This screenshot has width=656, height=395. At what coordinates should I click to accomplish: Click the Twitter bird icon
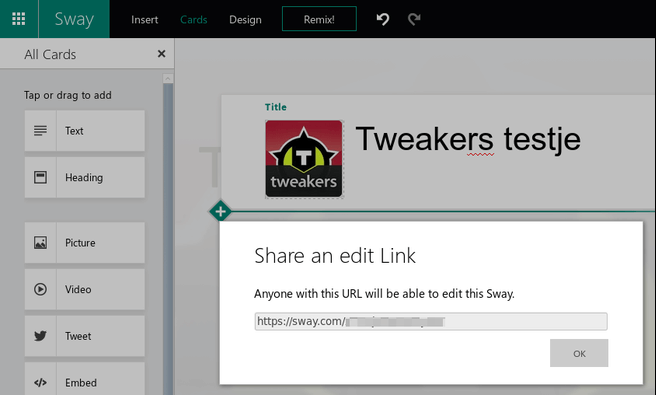click(x=40, y=336)
